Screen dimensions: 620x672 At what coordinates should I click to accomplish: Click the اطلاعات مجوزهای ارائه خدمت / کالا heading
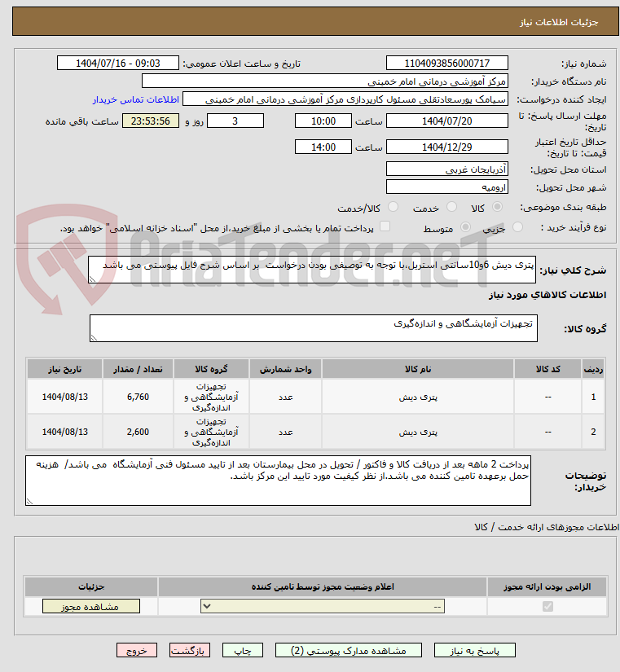(x=547, y=527)
